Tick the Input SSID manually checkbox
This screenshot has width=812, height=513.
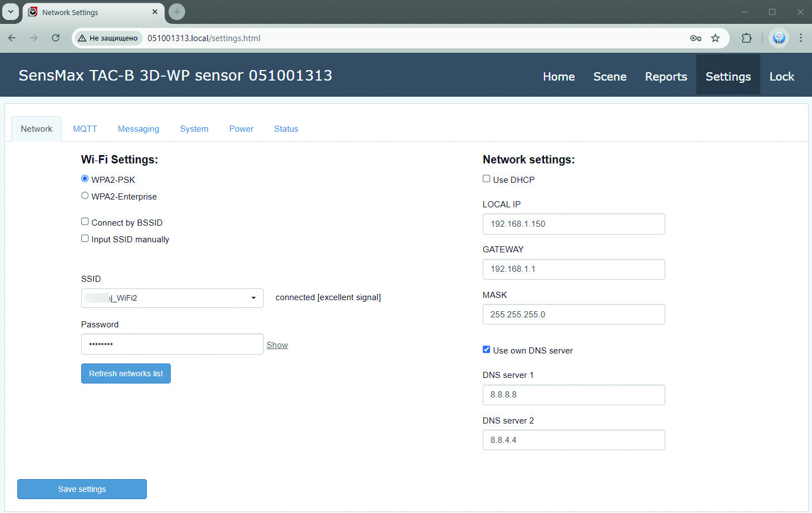[85, 238]
